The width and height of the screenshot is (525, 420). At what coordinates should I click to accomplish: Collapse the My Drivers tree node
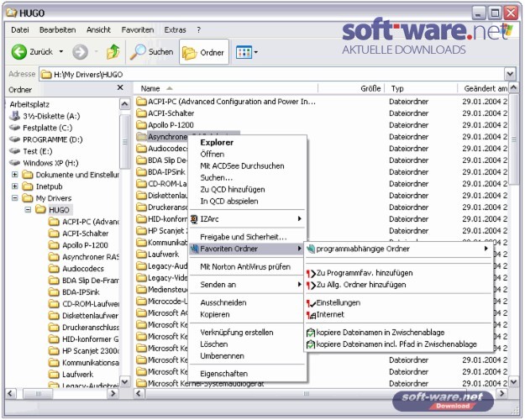click(x=15, y=198)
